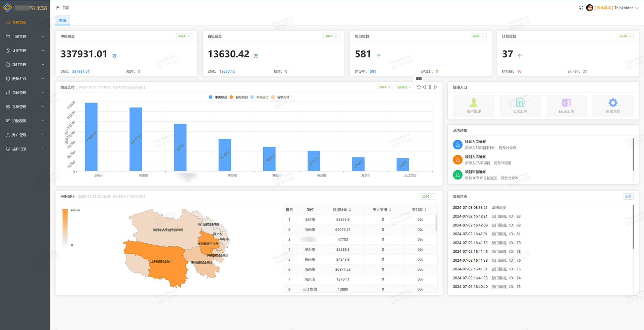Click the 玉树州 bar in the chart
The height and width of the screenshot is (330, 644).
point(91,137)
